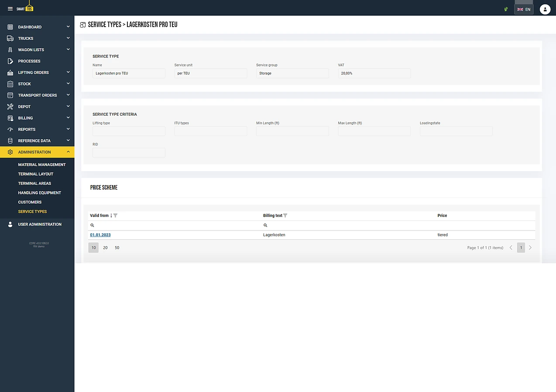Expand the Stock menu chevron
This screenshot has height=392, width=556.
coord(68,83)
